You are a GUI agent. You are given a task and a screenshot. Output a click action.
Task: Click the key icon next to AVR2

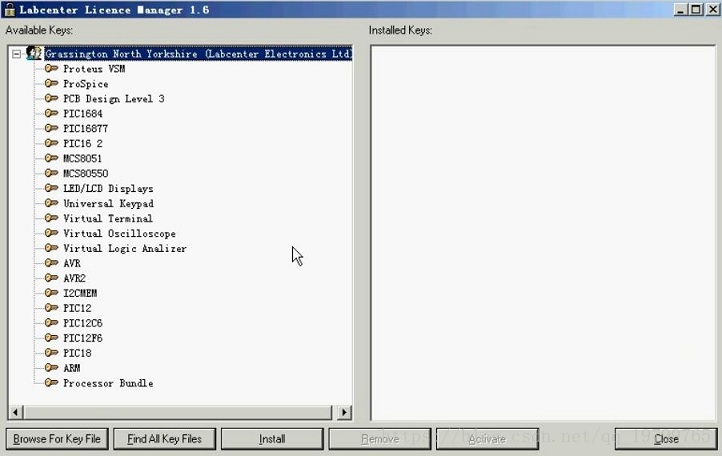coord(52,278)
